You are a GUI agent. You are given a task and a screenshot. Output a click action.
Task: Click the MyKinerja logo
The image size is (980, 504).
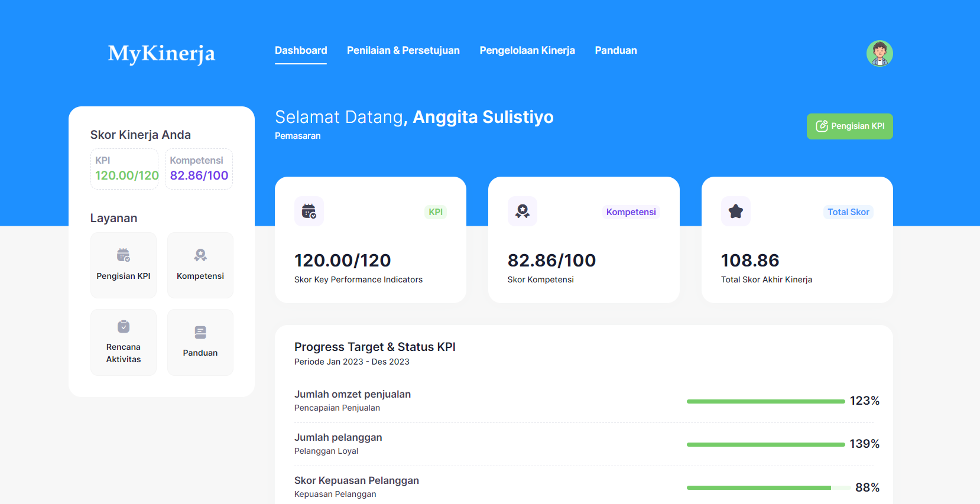click(x=161, y=53)
